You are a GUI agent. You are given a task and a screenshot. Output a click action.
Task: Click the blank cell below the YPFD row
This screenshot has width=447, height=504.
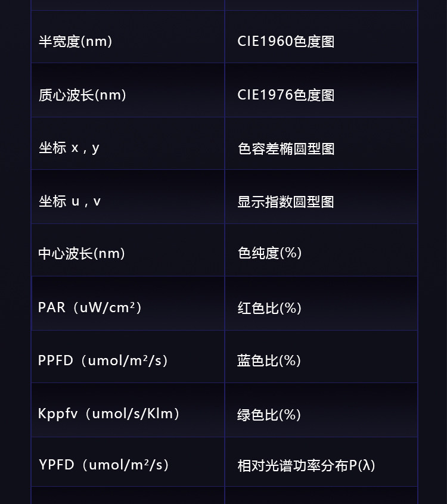pyautogui.click(x=128, y=496)
